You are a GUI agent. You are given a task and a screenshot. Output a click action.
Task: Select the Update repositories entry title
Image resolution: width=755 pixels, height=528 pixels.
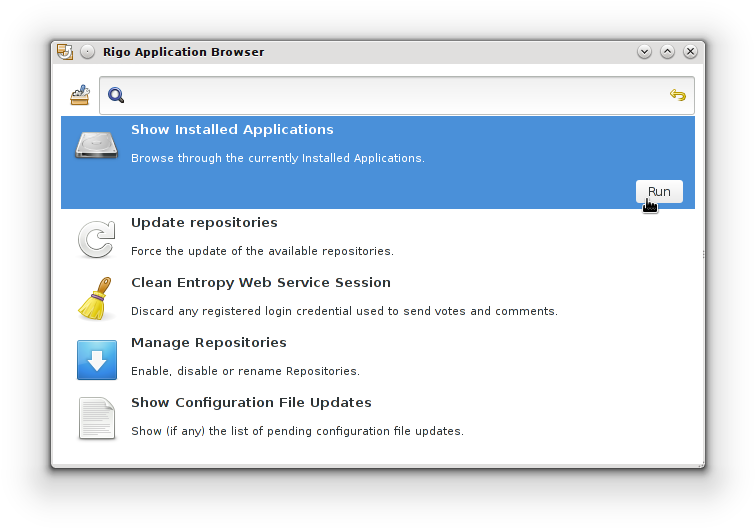(x=204, y=222)
